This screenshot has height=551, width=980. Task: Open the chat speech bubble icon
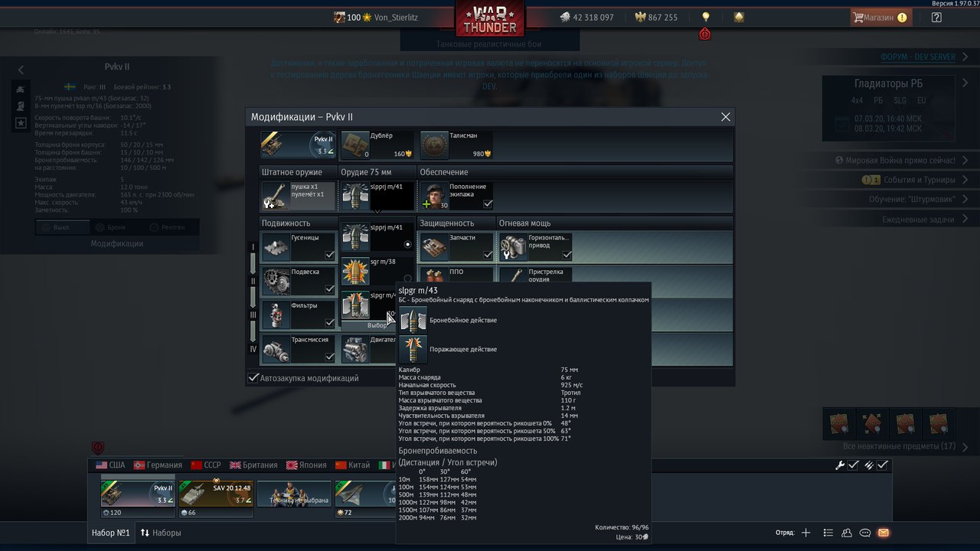click(865, 533)
